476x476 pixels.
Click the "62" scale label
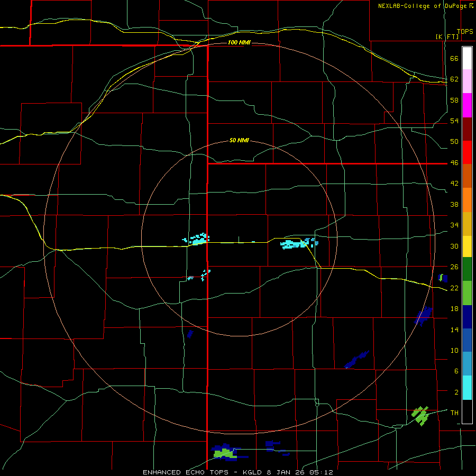pos(454,79)
